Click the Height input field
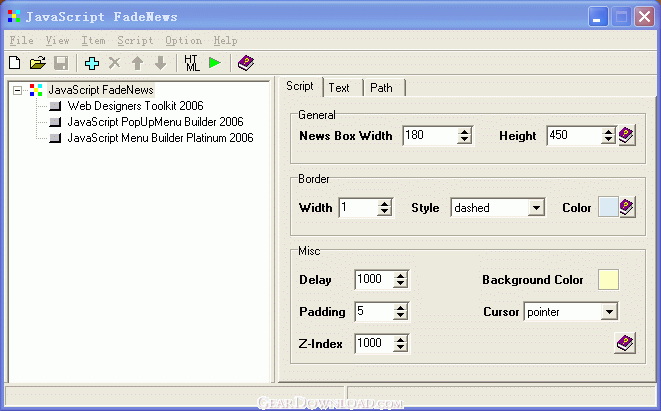The width and height of the screenshot is (661, 411). click(x=574, y=135)
